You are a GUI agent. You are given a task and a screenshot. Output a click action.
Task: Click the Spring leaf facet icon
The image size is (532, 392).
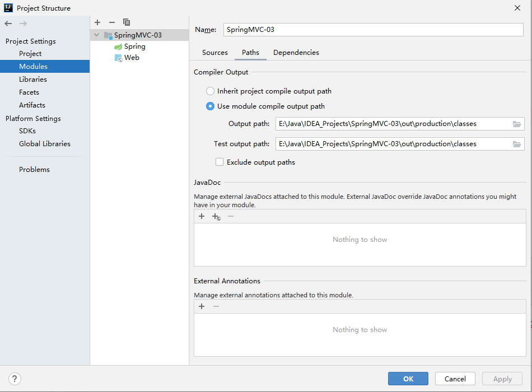[118, 46]
